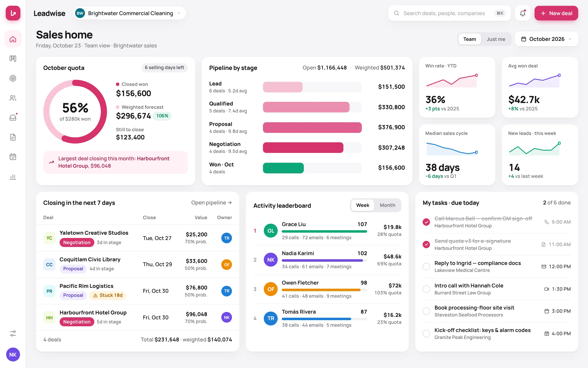Open the largest deal Harbourfront banner
Viewport: 588px width, 368px height.
115,162
